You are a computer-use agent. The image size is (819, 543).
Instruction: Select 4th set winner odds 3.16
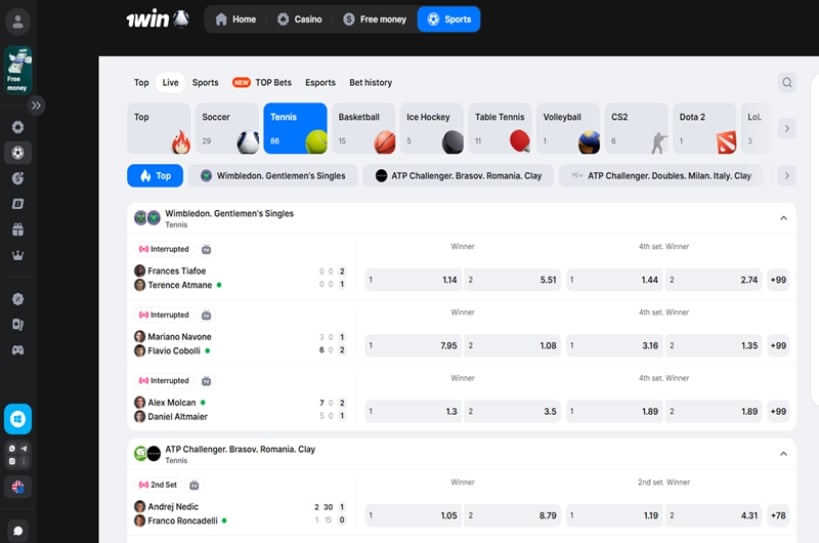coord(614,346)
